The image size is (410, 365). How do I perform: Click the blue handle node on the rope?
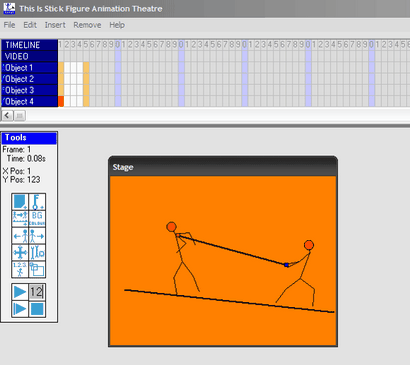[286, 265]
